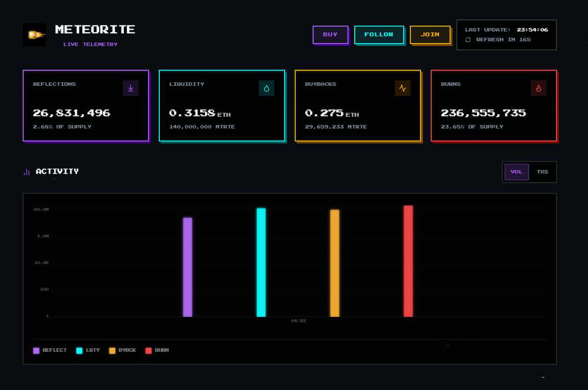Click the red burn bar in the chart
Screen dimensions: 588x390
408,260
